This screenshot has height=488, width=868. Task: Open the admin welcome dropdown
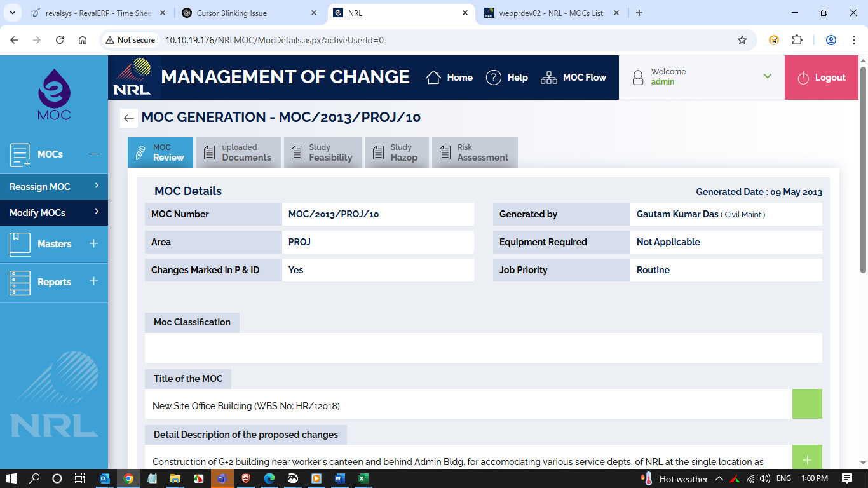coord(767,77)
